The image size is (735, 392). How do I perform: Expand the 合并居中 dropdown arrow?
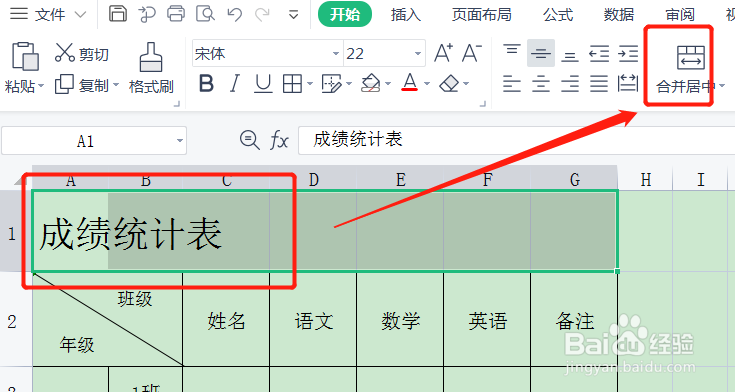[x=722, y=86]
